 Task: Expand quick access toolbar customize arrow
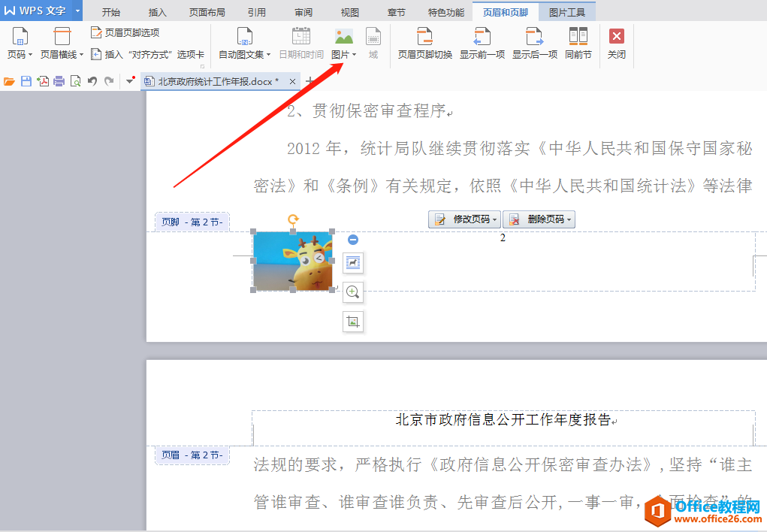pos(130,80)
